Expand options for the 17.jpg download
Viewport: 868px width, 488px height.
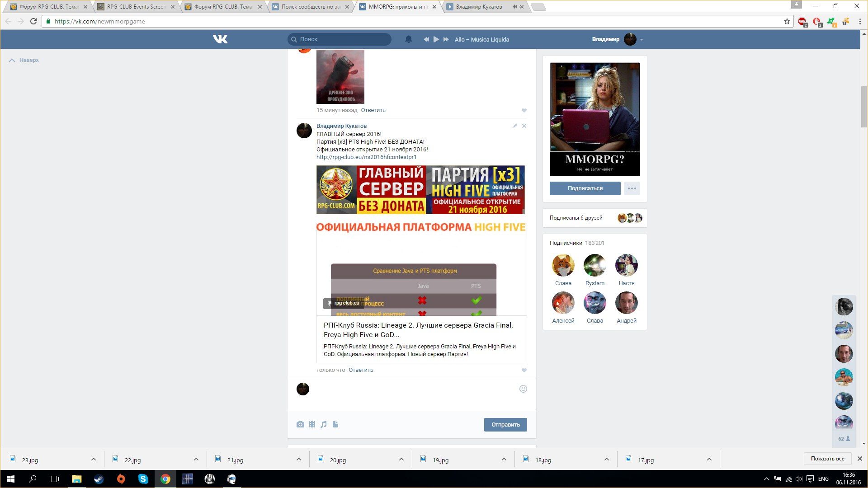(709, 460)
